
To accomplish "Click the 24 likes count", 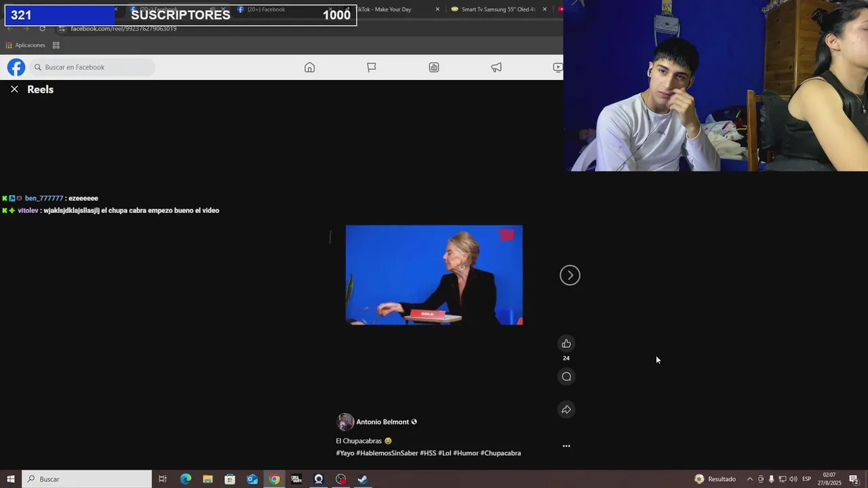I will 566,358.
